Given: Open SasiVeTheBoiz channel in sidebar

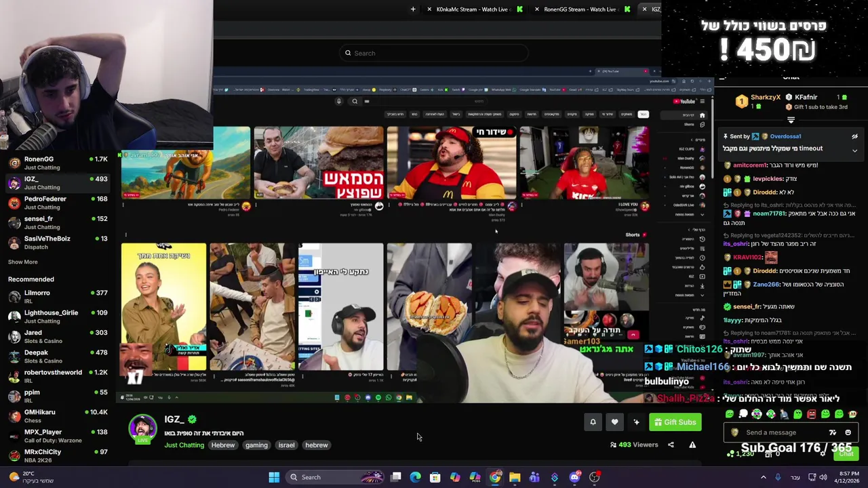Looking at the screenshot, I should pyautogui.click(x=58, y=243).
